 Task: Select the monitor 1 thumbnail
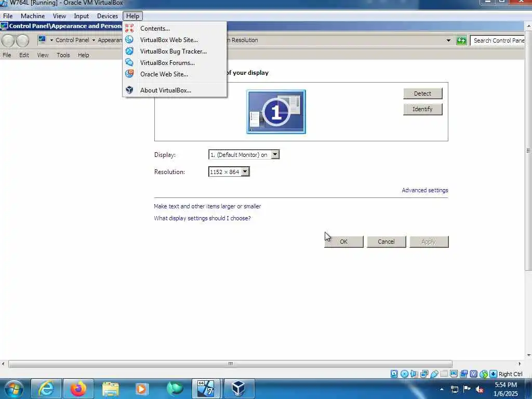[276, 112]
